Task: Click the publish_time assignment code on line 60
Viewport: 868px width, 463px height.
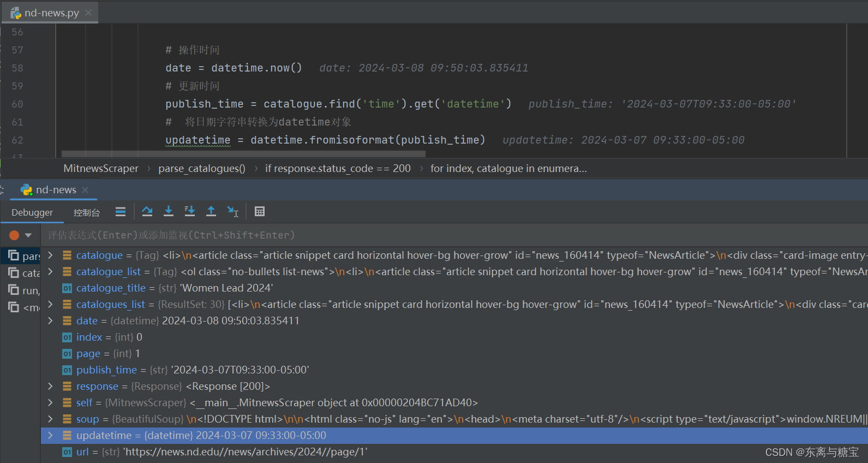Action: (x=338, y=104)
